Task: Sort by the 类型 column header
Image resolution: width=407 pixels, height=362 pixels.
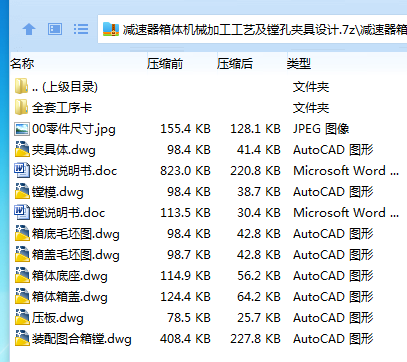Action: pyautogui.click(x=299, y=63)
